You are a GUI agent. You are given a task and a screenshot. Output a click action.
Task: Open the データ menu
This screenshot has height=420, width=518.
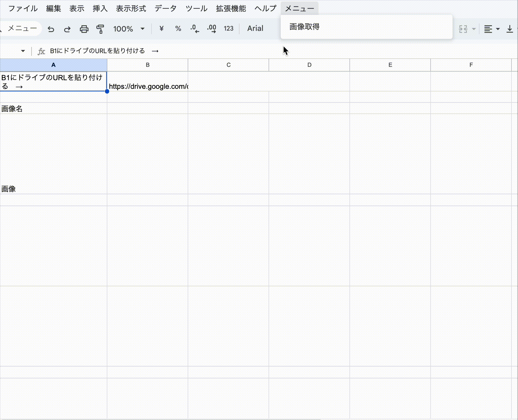tap(165, 8)
